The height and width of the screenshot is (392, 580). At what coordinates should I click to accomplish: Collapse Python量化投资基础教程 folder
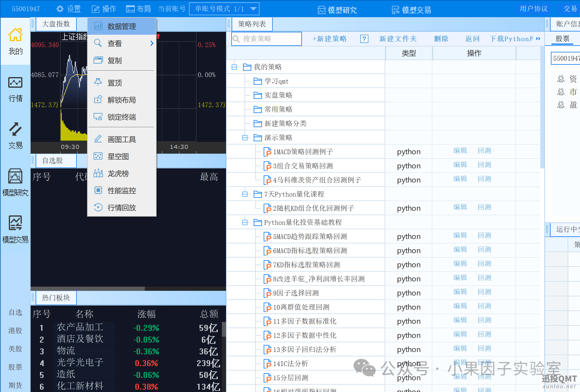click(245, 222)
